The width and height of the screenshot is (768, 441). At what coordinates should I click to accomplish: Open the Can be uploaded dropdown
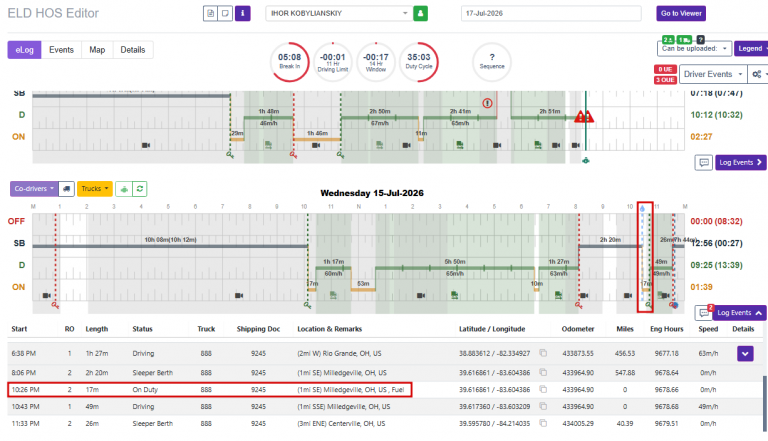click(x=695, y=49)
